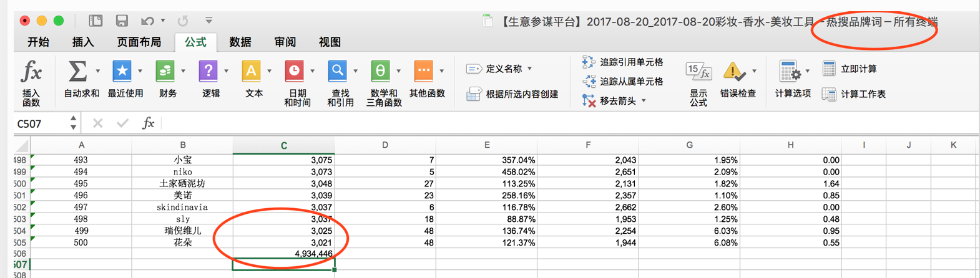
Task: Click the yellow minimize window button
Action: click(42, 21)
